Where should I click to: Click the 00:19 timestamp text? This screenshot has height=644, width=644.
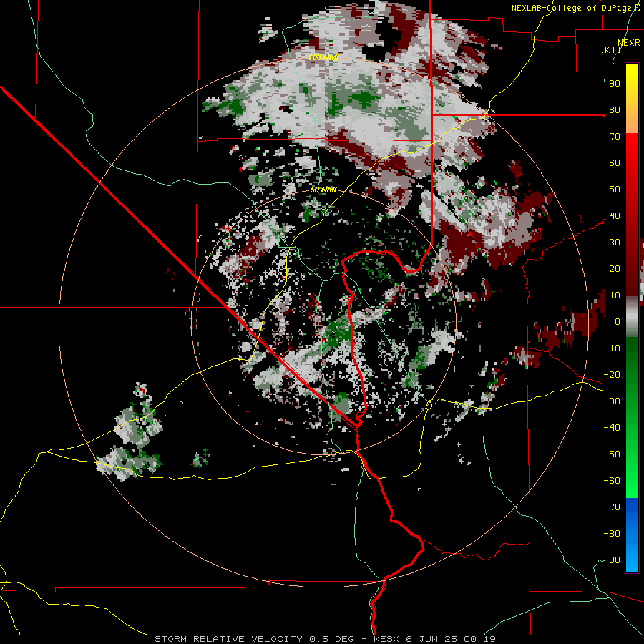479,639
